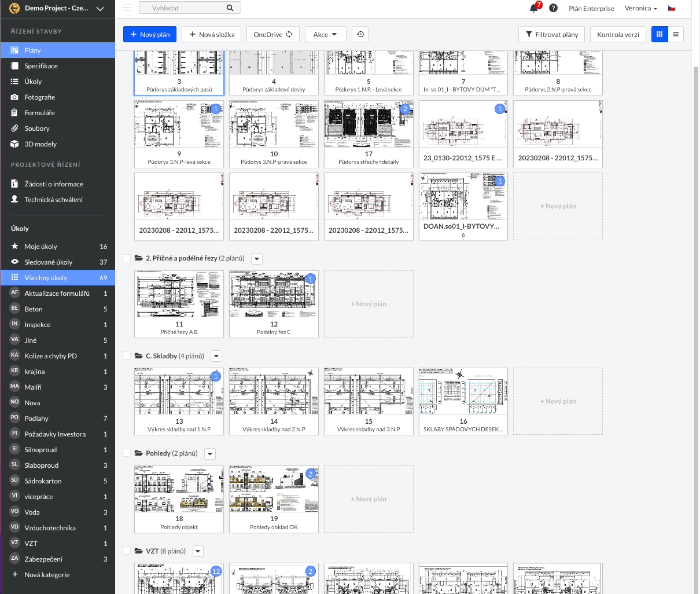Open the Vzduchotechnika task category
This screenshot has width=700, height=594.
pyautogui.click(x=58, y=527)
